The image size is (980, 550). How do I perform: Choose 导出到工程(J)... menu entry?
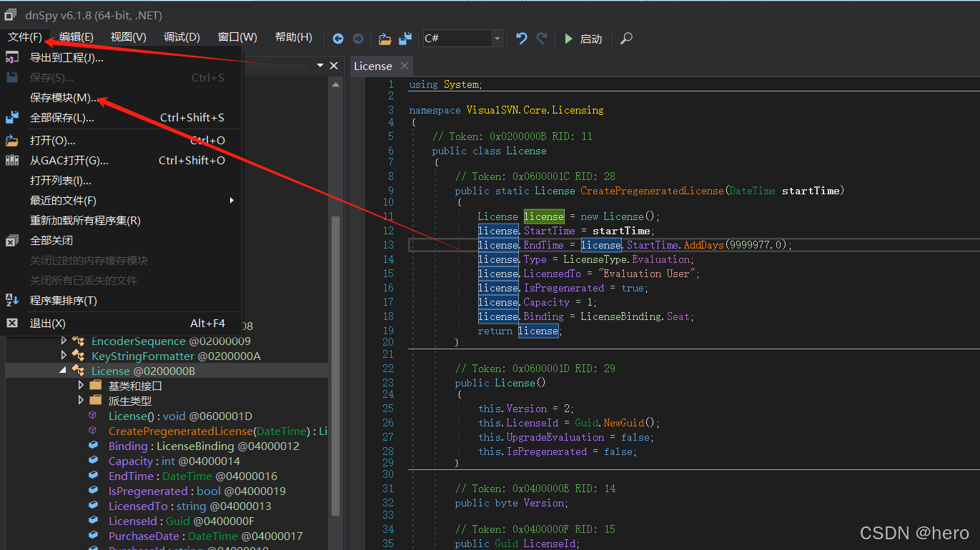(122, 58)
